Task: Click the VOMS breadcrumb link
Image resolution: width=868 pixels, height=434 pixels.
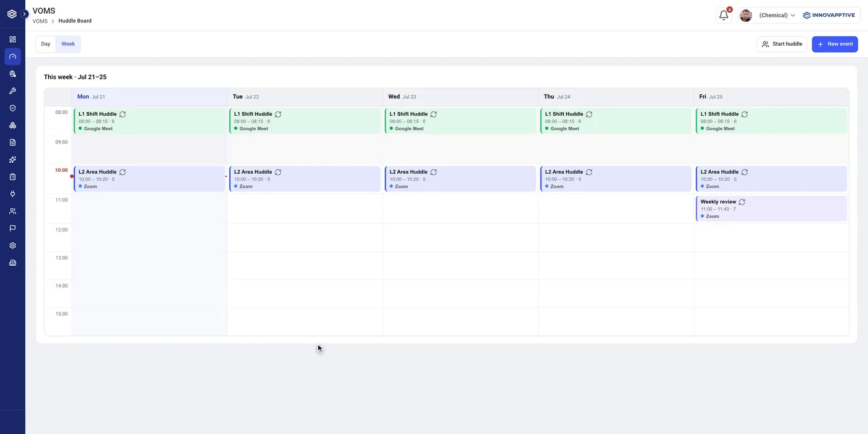Action: click(40, 21)
